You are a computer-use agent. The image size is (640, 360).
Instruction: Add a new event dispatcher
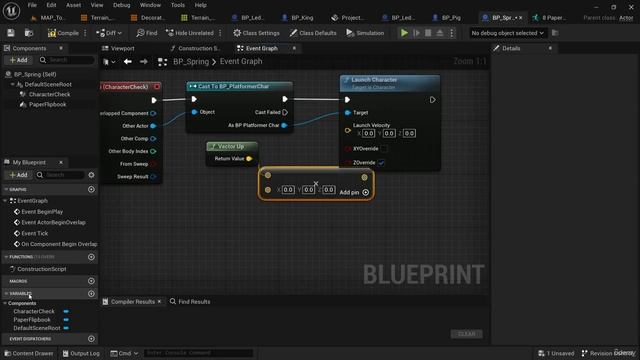(x=91, y=339)
